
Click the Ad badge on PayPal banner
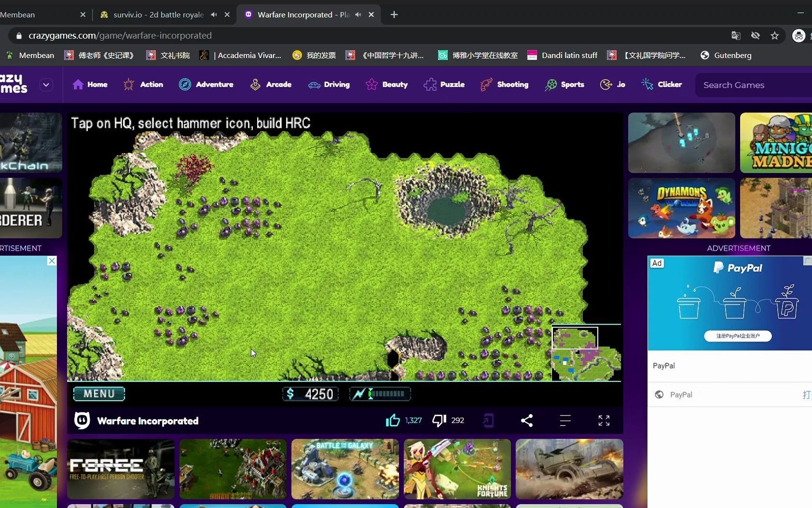[657, 263]
